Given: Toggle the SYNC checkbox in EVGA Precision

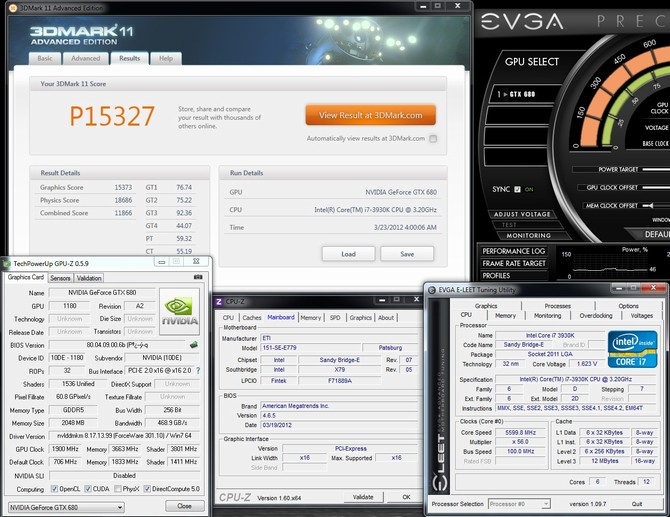Looking at the screenshot, I should 517,189.
